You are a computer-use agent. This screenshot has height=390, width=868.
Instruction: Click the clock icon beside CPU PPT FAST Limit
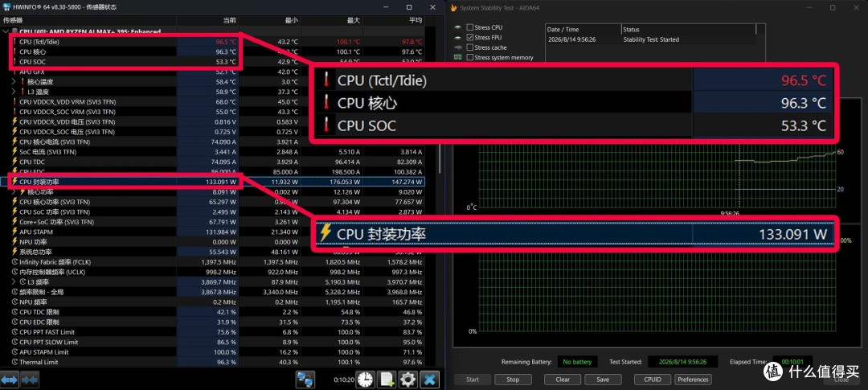coord(15,332)
